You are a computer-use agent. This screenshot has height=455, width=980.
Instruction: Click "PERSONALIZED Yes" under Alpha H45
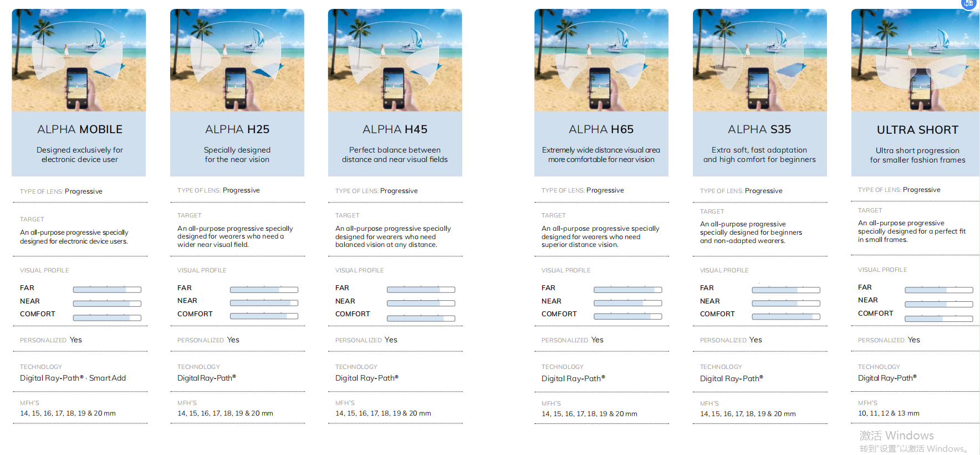coord(366,340)
